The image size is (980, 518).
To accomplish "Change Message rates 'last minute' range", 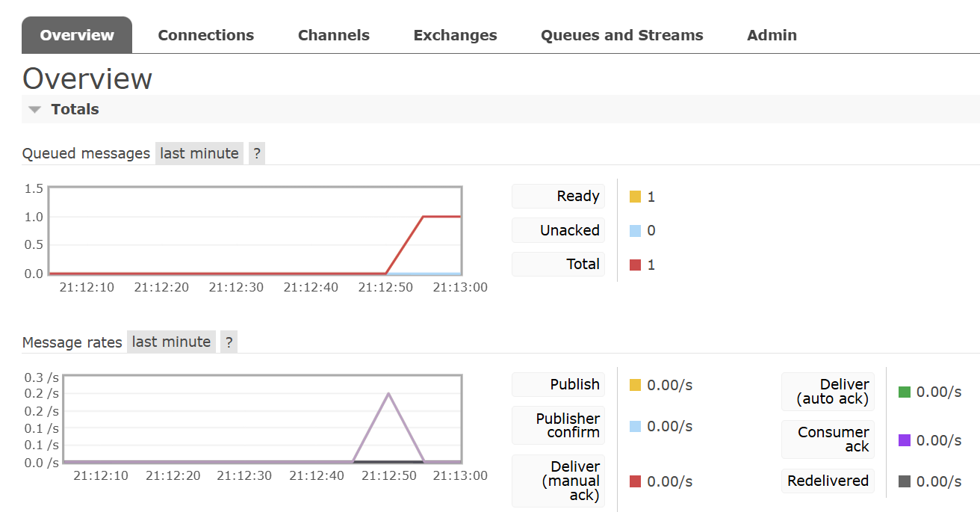I will 171,342.
